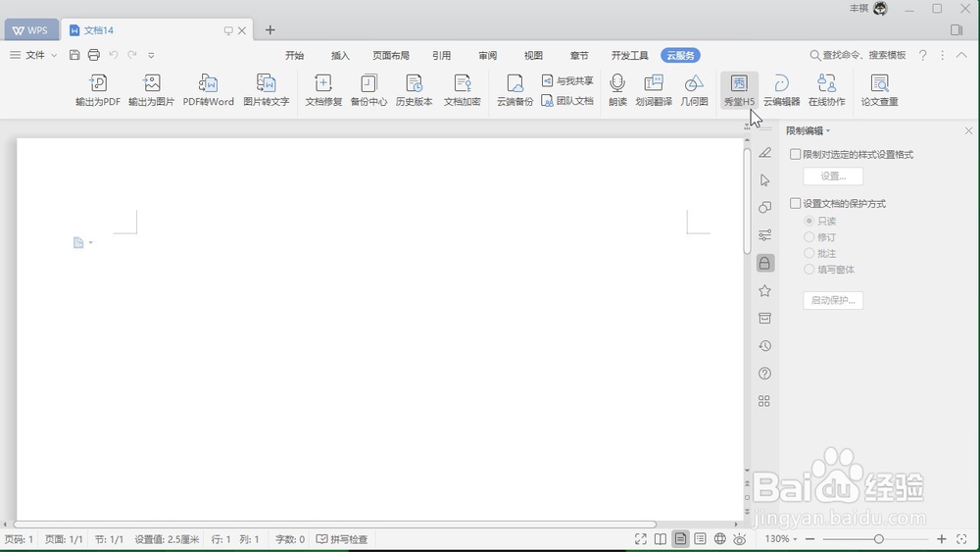Start Online Collaboration
The height and width of the screenshot is (552, 980).
[826, 89]
